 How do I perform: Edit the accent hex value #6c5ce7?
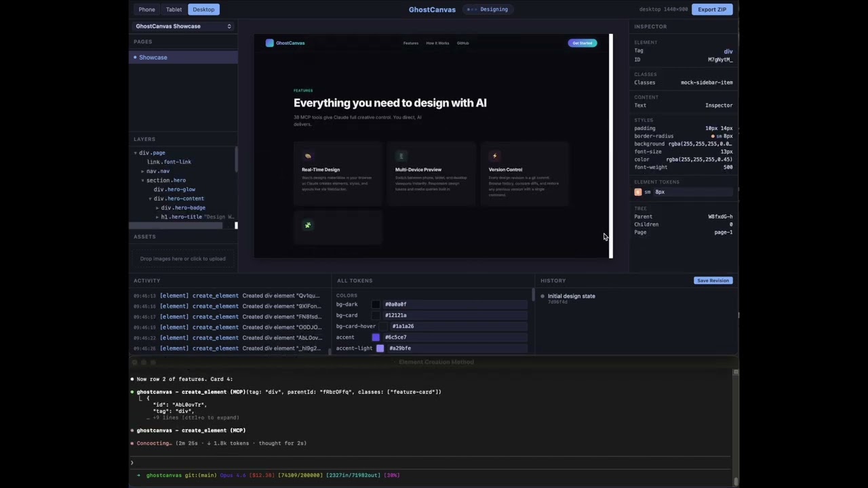pos(455,338)
